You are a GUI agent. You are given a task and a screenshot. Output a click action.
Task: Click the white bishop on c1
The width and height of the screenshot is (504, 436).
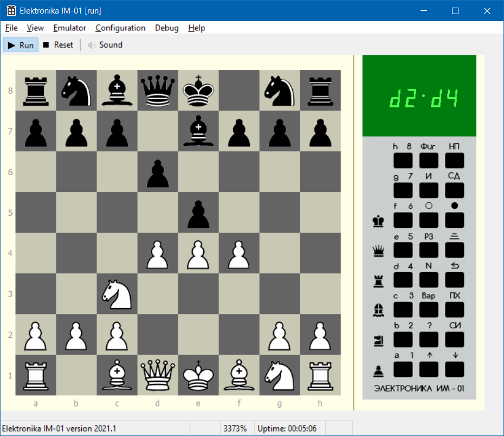pos(117,375)
